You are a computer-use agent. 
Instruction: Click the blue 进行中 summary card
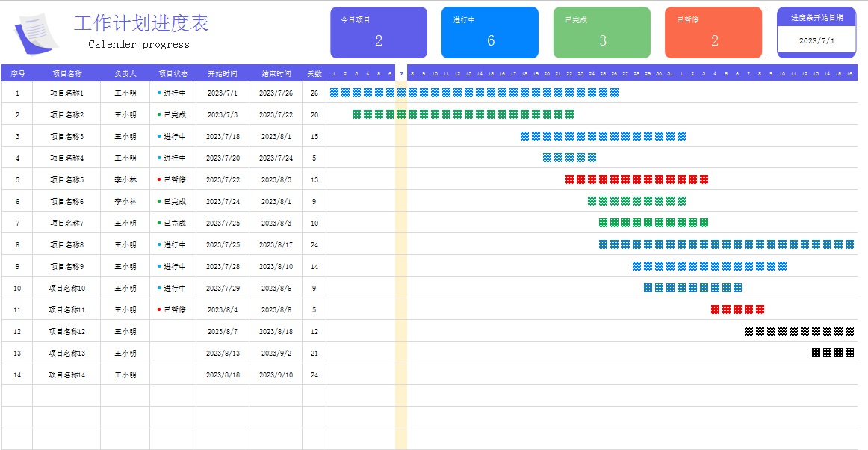coord(490,33)
